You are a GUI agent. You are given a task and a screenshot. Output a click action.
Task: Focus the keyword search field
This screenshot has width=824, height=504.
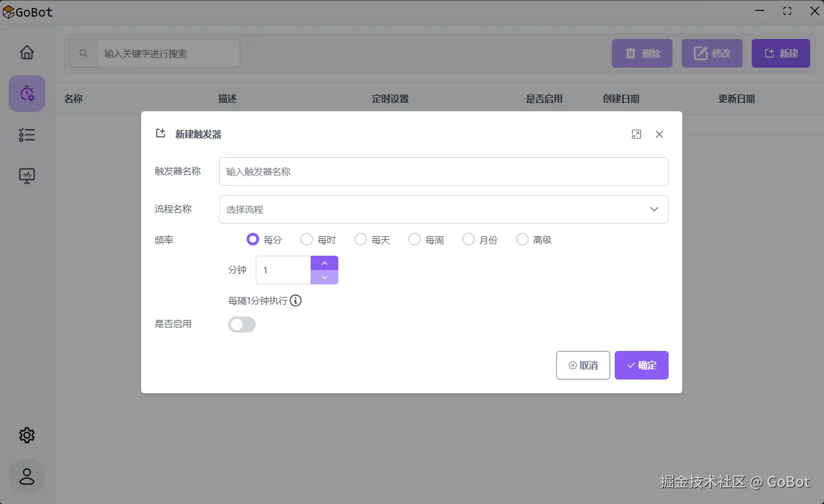click(169, 53)
